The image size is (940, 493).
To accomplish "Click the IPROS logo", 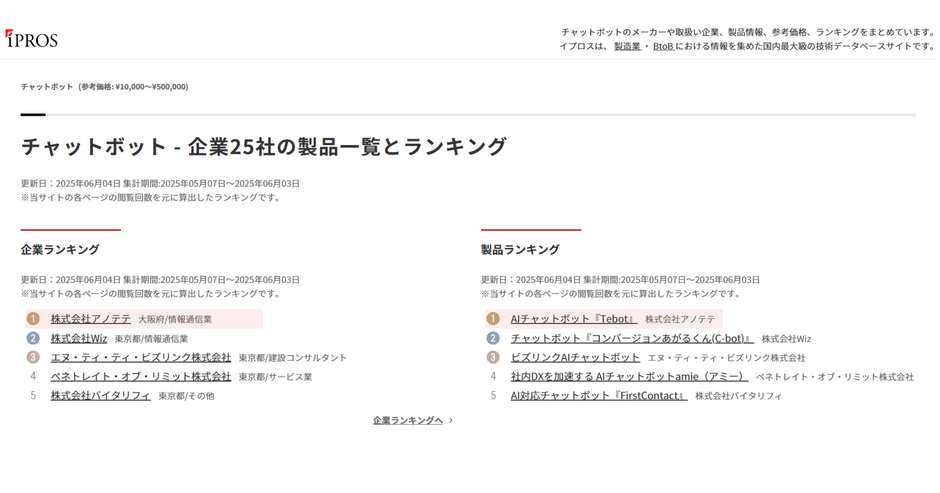I will 31,39.
